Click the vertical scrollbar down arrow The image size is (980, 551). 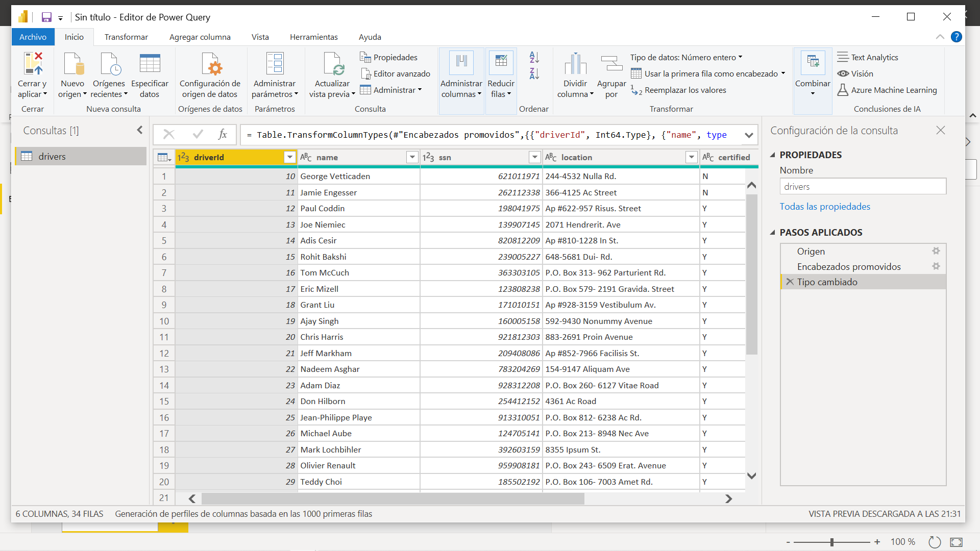click(751, 475)
